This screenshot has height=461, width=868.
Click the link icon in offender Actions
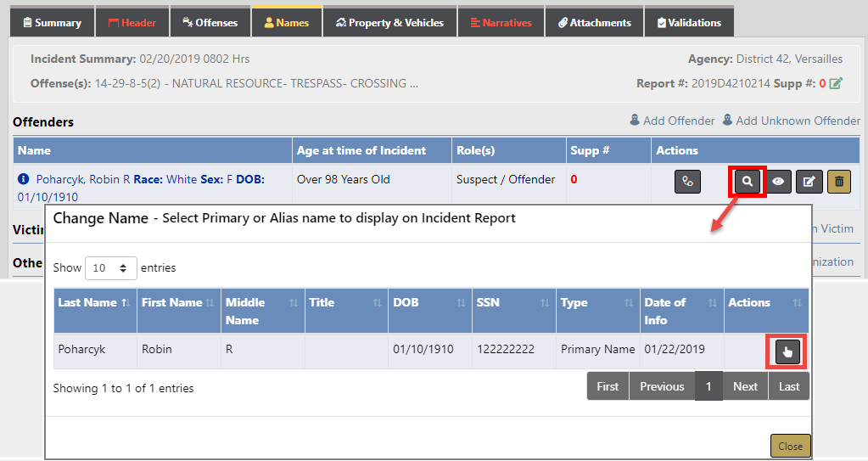(687, 182)
